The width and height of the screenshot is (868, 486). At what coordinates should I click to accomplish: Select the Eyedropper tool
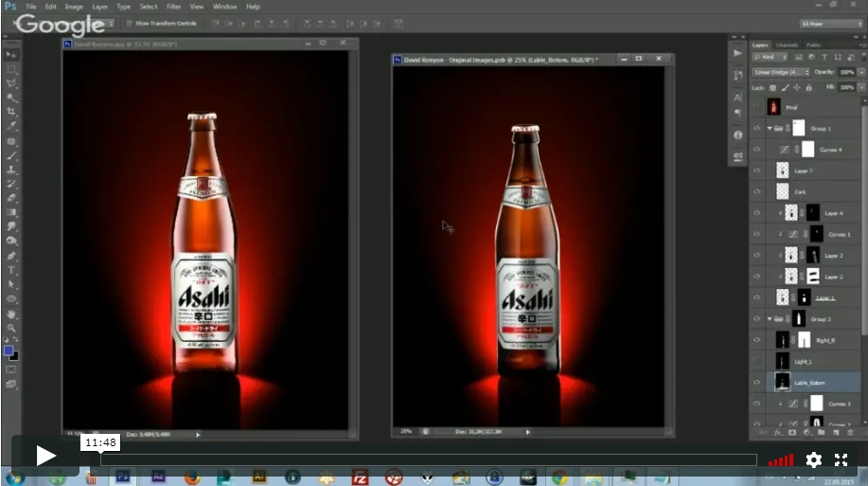[x=11, y=126]
